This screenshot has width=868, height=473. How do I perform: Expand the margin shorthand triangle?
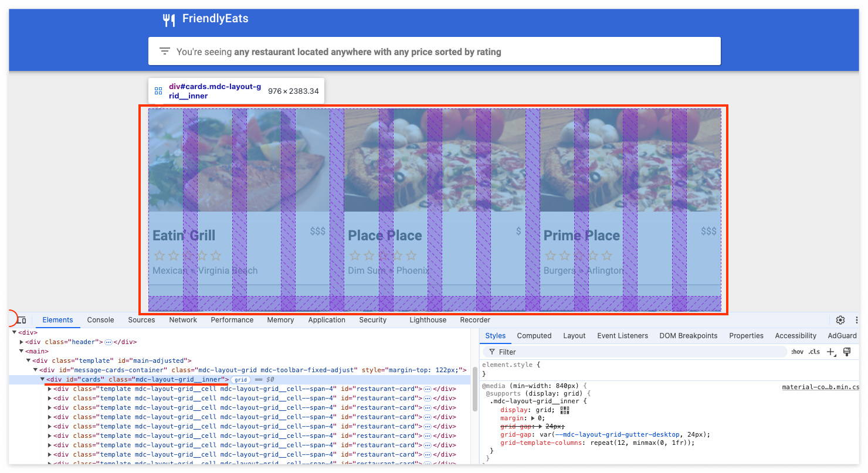[x=533, y=418]
